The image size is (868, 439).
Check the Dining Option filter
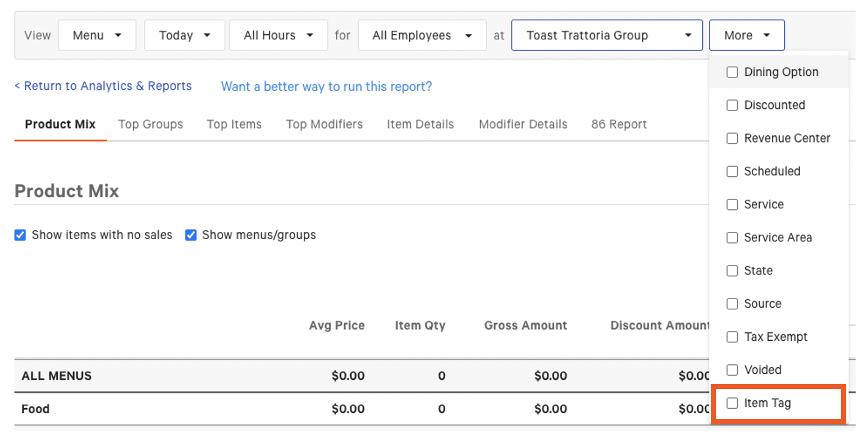pos(732,72)
